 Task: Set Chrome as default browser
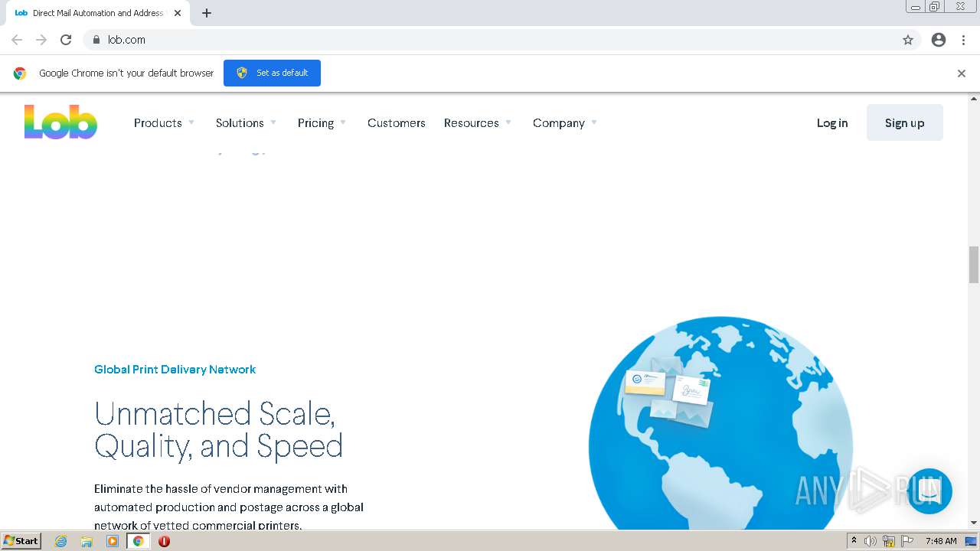(x=272, y=73)
